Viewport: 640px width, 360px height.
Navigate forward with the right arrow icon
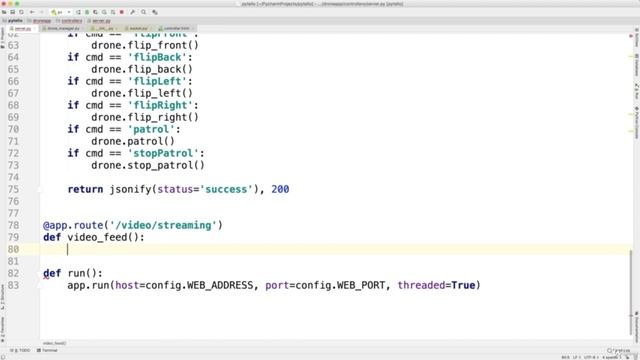point(41,12)
